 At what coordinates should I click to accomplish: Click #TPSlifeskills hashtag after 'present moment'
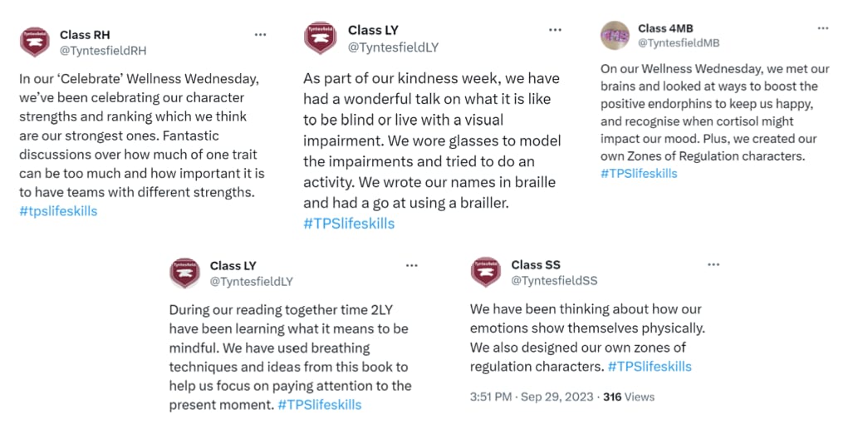click(x=320, y=405)
